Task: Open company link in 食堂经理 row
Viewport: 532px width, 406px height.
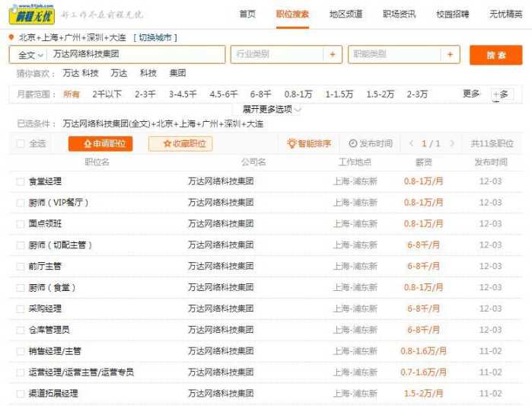Action: pyautogui.click(x=221, y=181)
